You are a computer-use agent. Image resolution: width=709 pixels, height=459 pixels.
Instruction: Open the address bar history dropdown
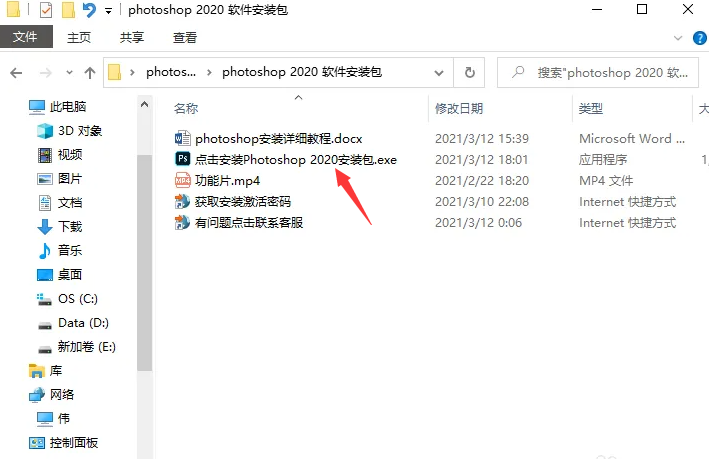[x=439, y=73]
